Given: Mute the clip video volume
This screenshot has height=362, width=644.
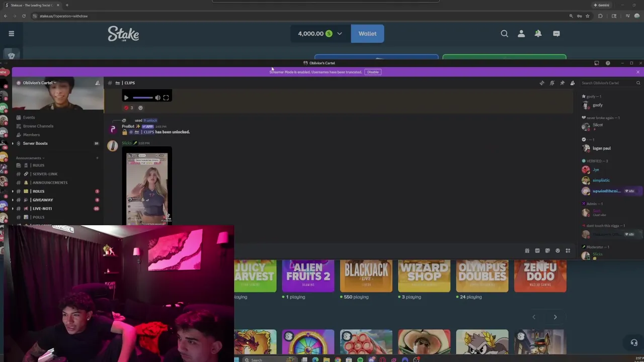Looking at the screenshot, I should (157, 98).
